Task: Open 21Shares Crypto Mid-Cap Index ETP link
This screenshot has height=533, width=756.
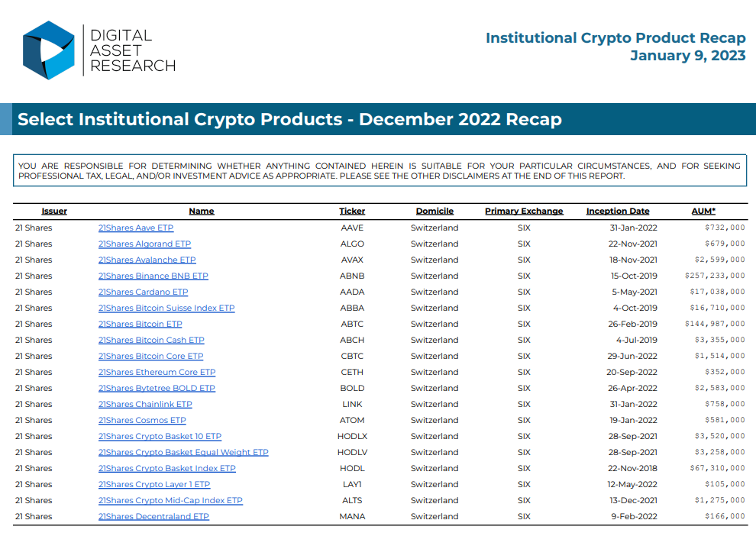Action: click(171, 500)
